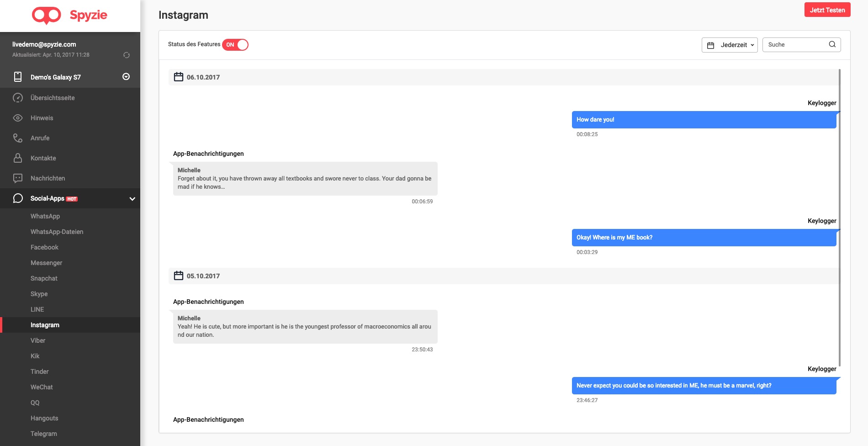Click the Kontakte person icon
Viewport: 868px width, 446px height.
(18, 158)
